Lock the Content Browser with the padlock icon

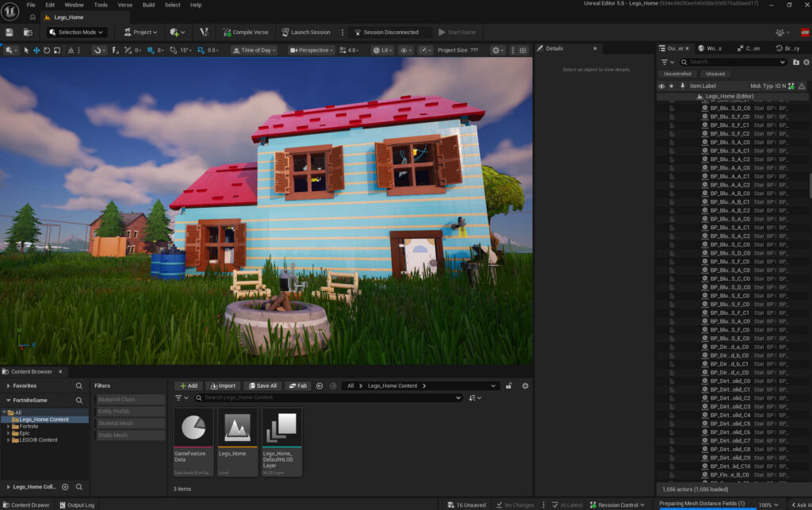tap(509, 385)
